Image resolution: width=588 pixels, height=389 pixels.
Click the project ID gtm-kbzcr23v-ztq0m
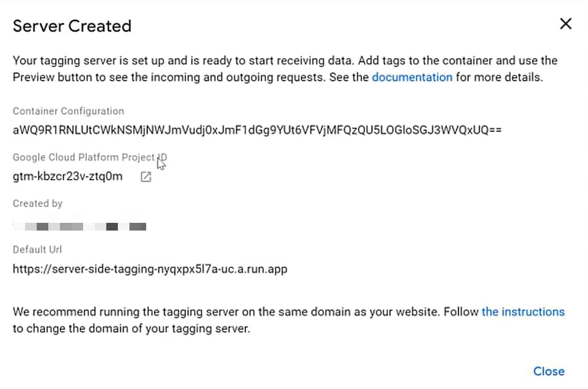pos(66,176)
